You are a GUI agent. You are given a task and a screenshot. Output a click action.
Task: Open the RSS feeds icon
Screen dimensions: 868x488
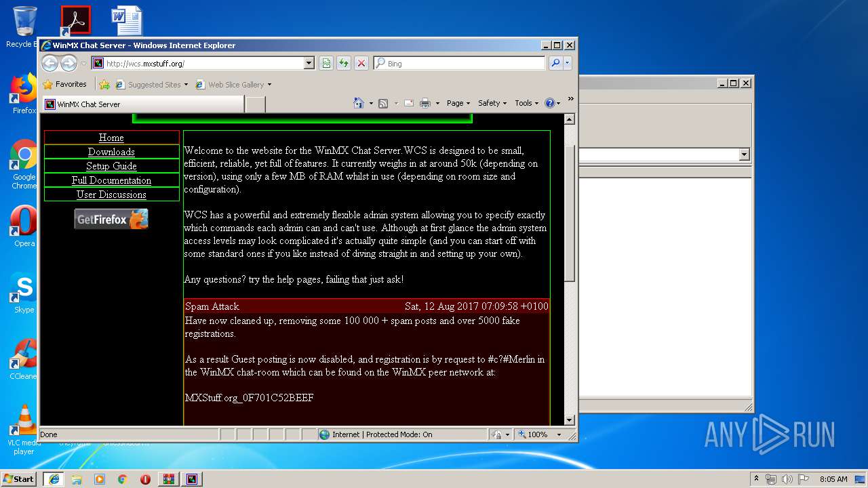pyautogui.click(x=383, y=103)
